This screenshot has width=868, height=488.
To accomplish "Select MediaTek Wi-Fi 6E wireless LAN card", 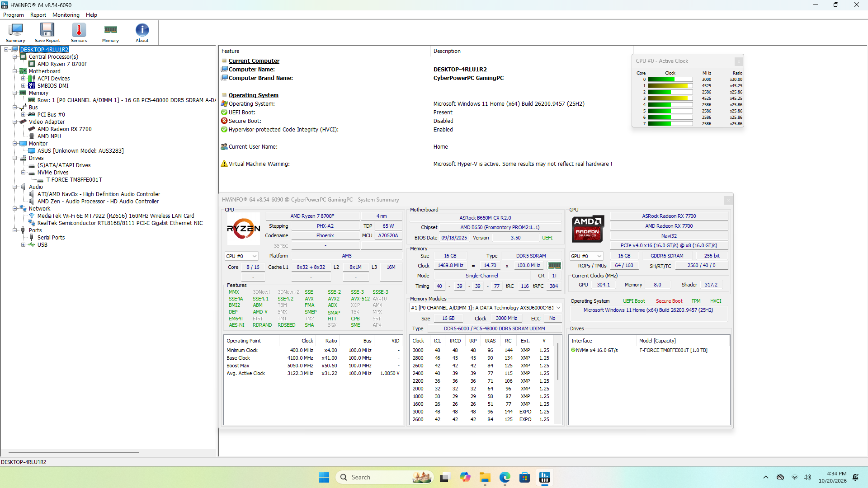I will pos(116,216).
